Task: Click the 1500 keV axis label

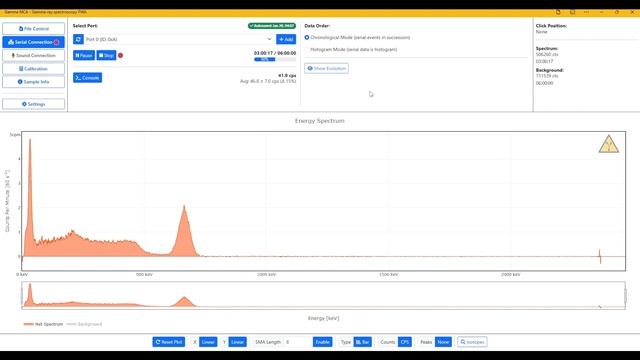Action: click(x=389, y=275)
